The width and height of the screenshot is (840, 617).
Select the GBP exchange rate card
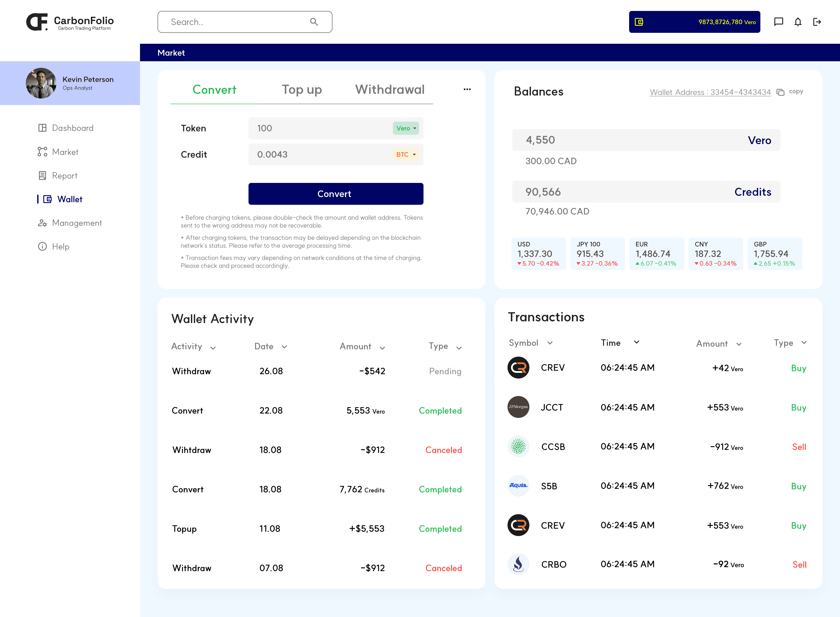[x=775, y=254]
